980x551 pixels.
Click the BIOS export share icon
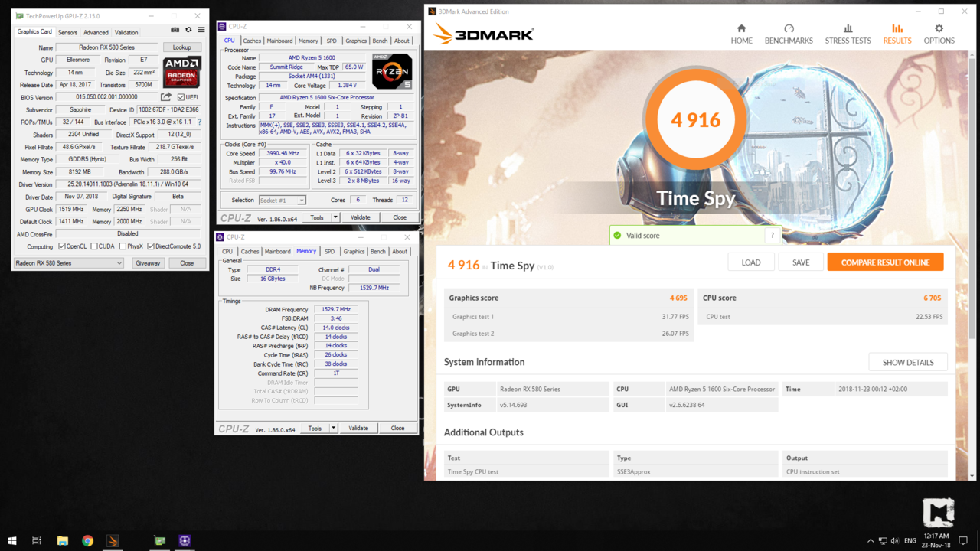point(166,97)
